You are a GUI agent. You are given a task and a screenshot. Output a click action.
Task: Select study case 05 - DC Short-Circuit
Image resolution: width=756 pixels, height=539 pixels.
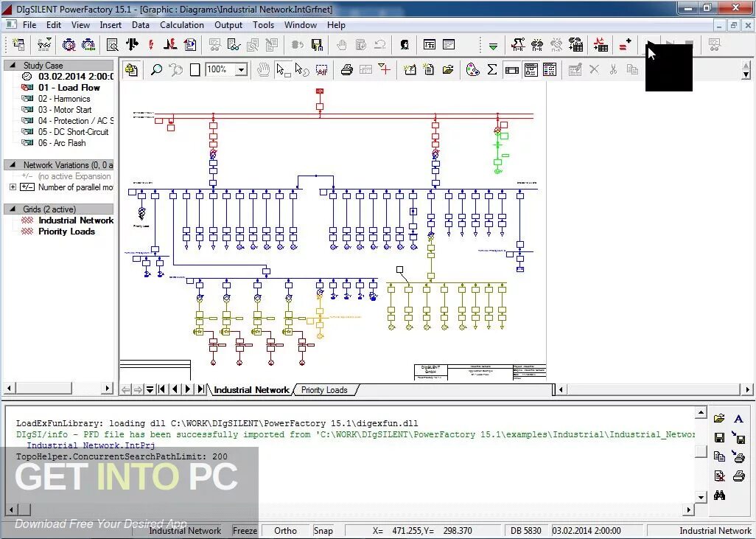click(x=73, y=132)
